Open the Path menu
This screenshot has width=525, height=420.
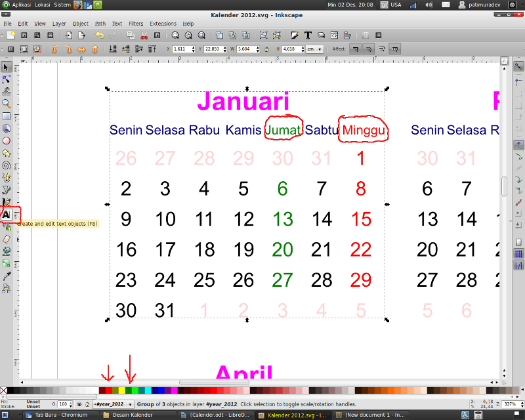point(100,24)
